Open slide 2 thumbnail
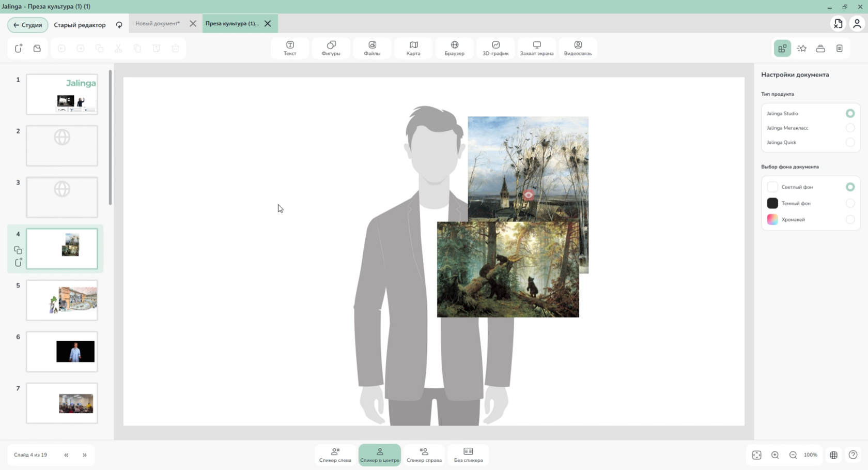 point(62,146)
